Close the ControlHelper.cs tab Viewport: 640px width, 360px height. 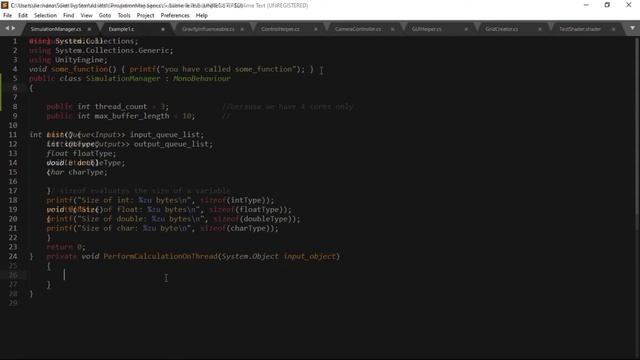click(316, 29)
